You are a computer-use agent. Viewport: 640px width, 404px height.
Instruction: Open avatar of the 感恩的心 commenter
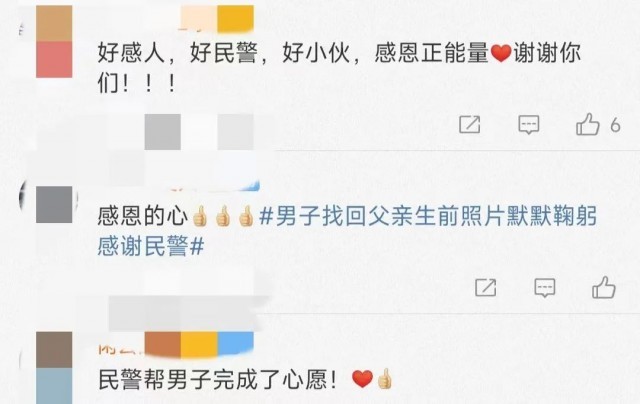coord(54,204)
